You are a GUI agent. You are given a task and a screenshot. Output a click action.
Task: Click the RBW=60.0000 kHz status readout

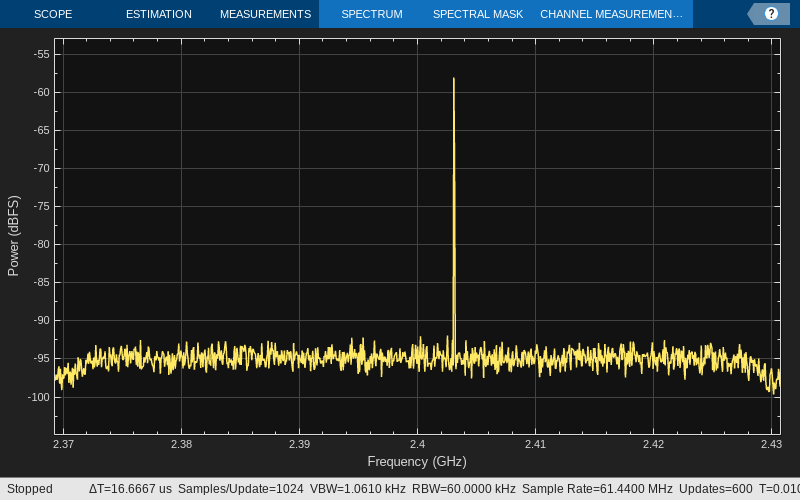[463, 488]
